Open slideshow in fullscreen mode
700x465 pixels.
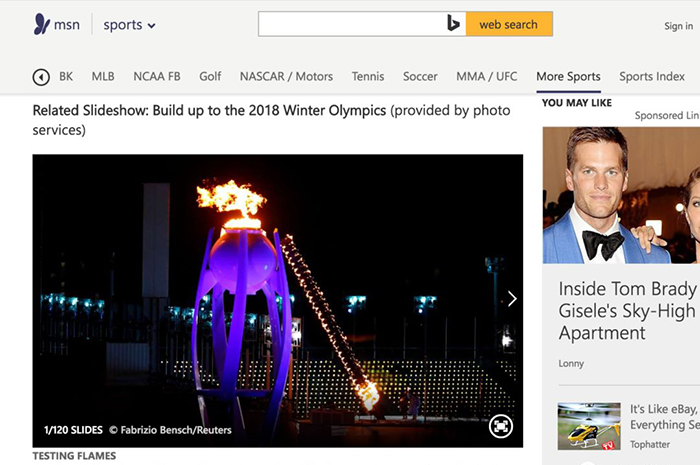click(x=501, y=427)
